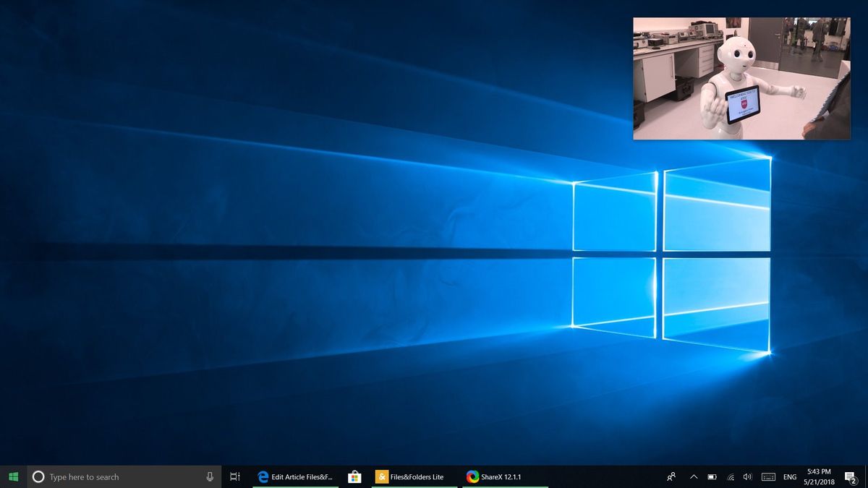
Task: Focus the 'Type here to search' box
Action: [x=123, y=476]
